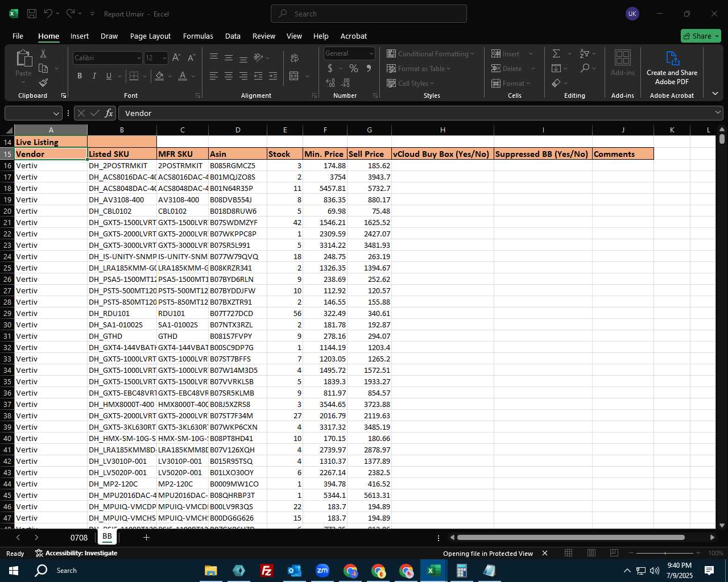Screen dimensions: 728x582
Task: Select Center horizontal alignment
Action: click(x=228, y=76)
